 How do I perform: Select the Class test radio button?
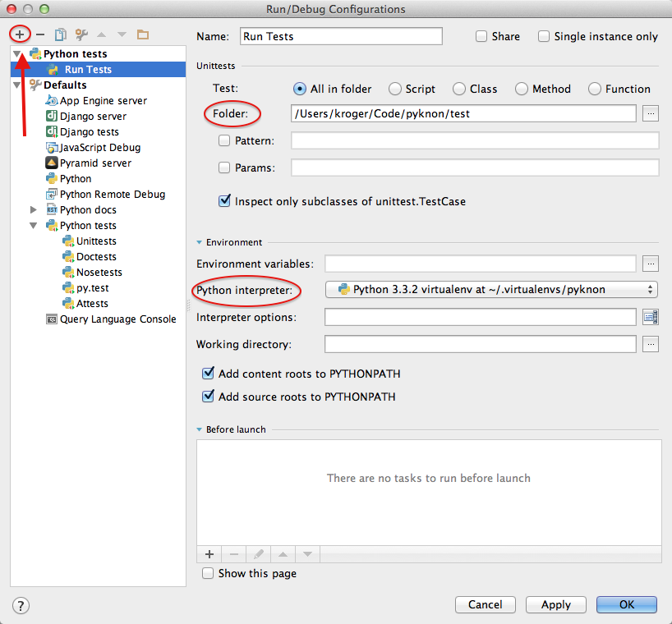459,89
